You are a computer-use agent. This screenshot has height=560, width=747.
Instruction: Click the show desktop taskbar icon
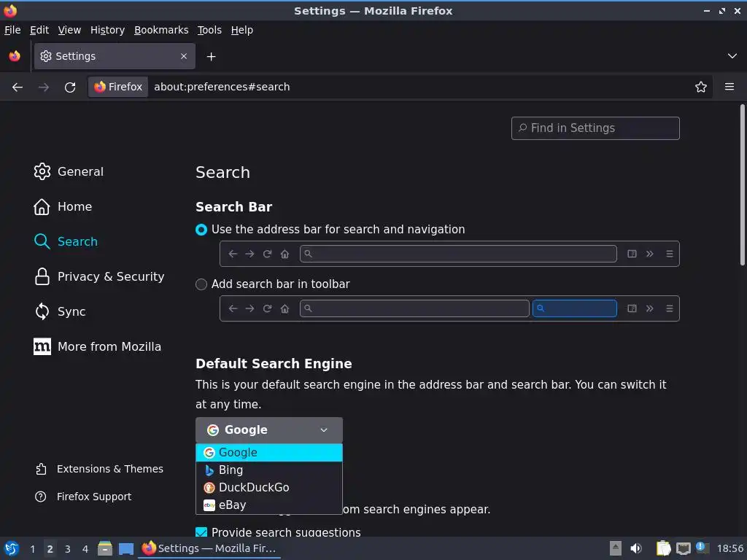point(125,549)
